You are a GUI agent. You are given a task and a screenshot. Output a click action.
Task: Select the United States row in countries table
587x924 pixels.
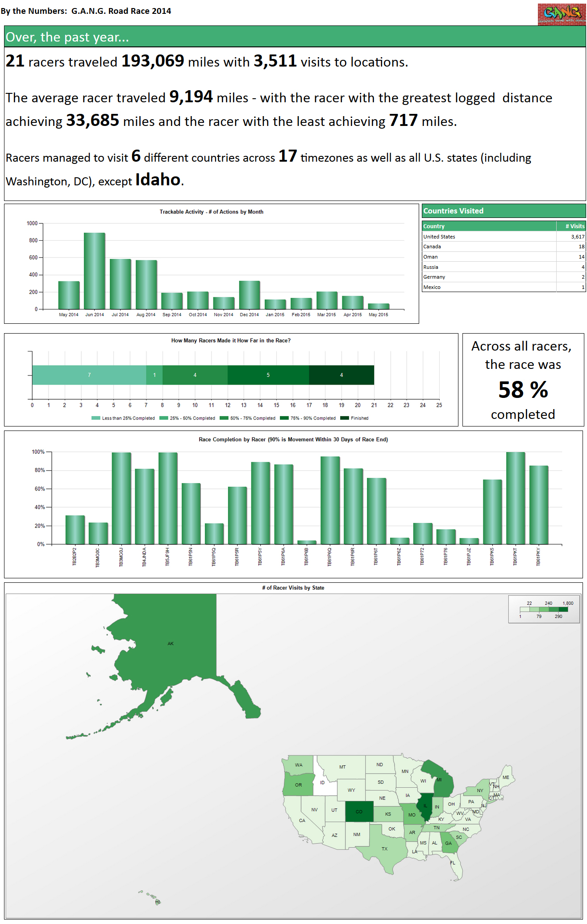tap(503, 237)
